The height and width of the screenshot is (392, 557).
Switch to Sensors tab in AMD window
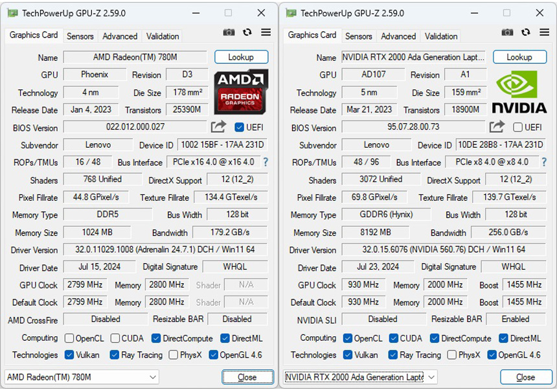(x=80, y=36)
